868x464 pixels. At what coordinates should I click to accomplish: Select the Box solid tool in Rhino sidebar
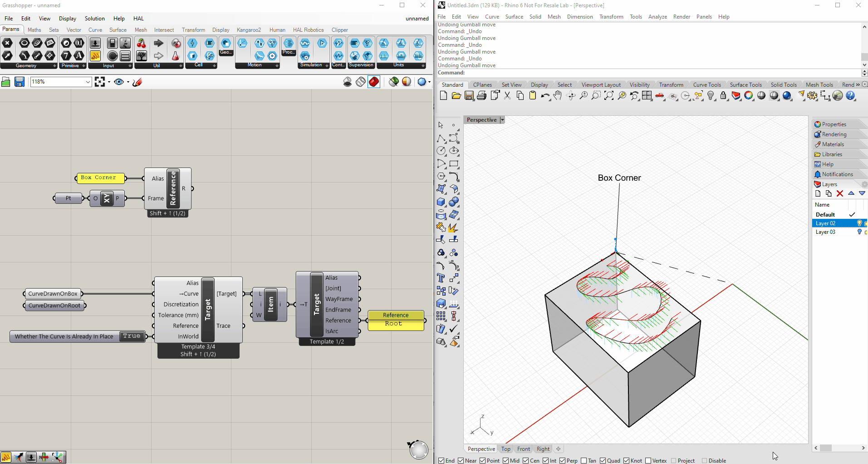pyautogui.click(x=441, y=202)
